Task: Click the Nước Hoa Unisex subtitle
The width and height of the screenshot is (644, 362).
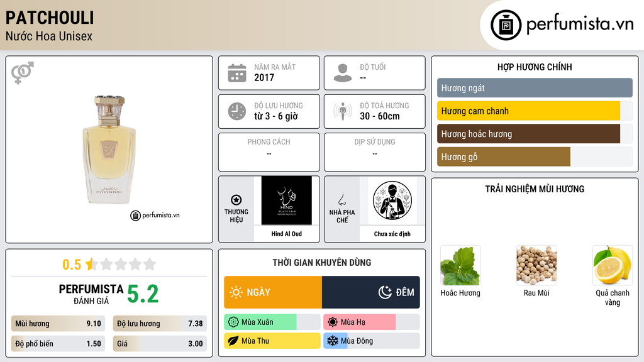Action: pyautogui.click(x=49, y=36)
